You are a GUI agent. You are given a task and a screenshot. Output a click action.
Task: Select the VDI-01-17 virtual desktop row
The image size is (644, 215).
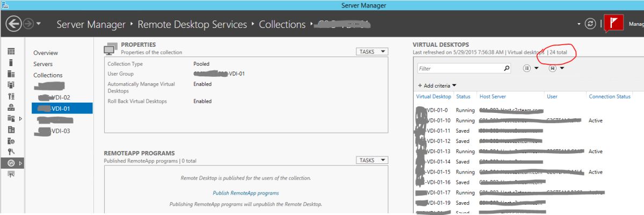pos(529,192)
